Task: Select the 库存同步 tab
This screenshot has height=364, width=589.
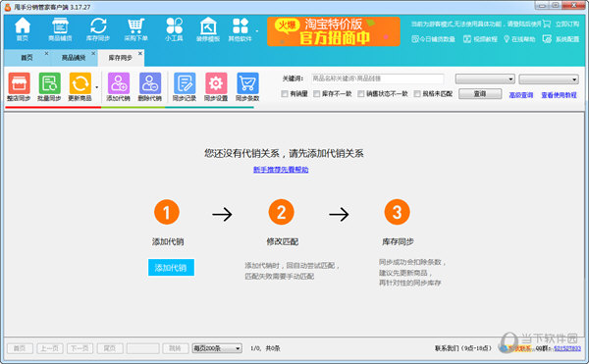Action: point(120,58)
